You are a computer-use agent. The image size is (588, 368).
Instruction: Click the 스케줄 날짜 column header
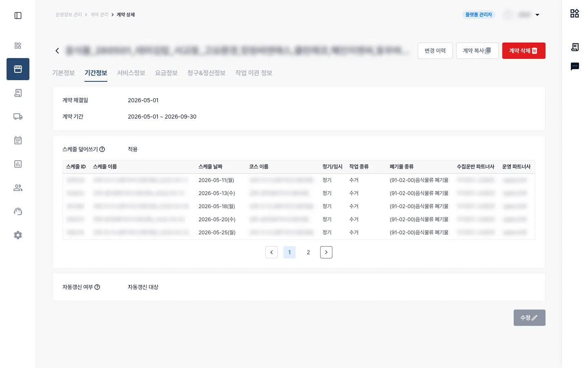210,167
